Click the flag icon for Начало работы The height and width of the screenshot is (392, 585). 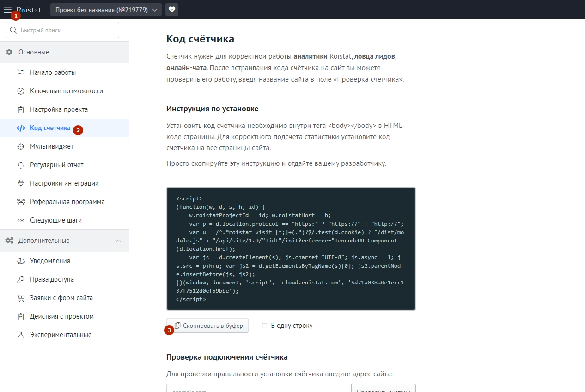tap(20, 72)
